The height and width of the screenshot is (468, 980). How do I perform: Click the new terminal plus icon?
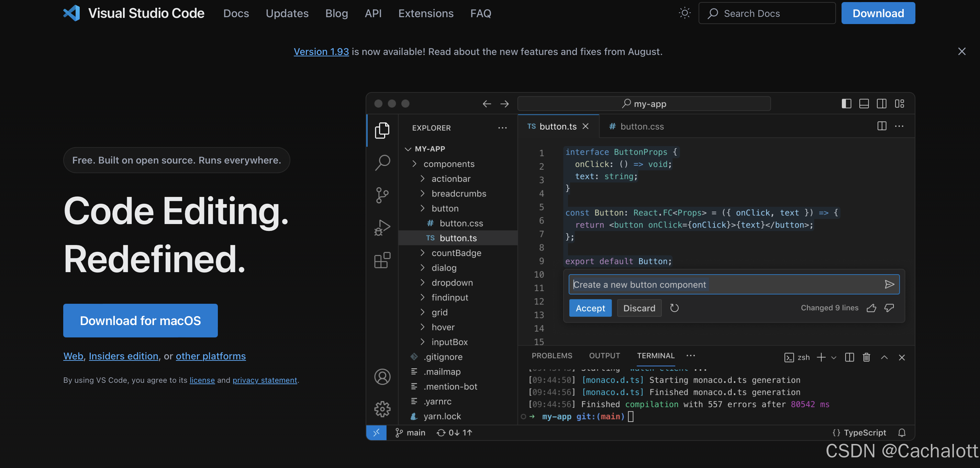point(821,357)
